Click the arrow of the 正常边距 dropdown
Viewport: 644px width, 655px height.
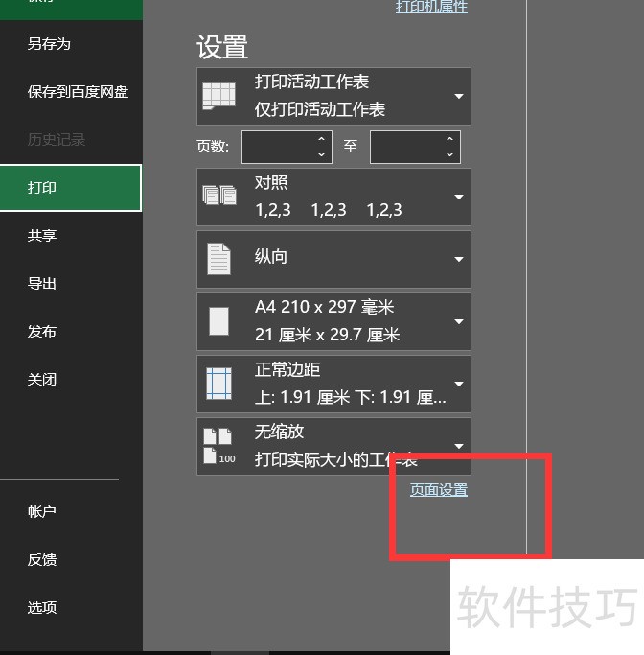point(459,384)
